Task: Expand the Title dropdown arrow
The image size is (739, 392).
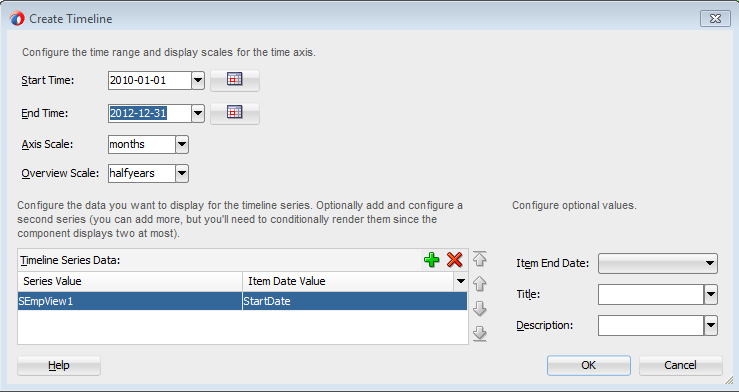Action: [711, 295]
